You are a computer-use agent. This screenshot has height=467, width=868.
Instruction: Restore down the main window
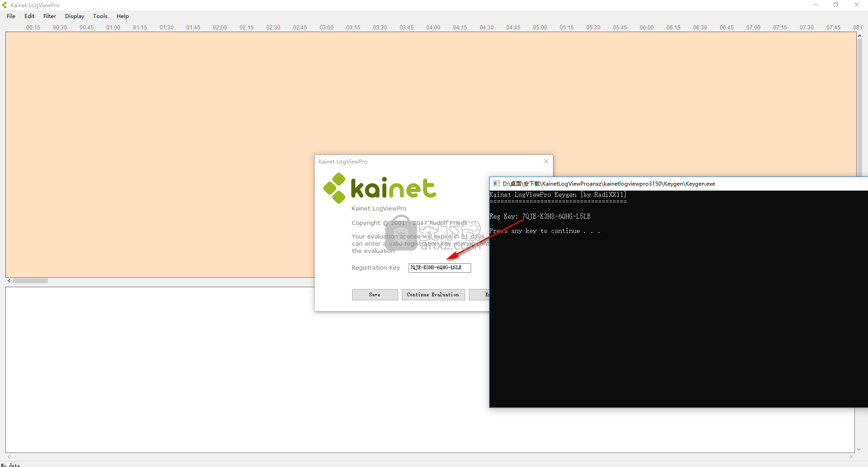836,5
